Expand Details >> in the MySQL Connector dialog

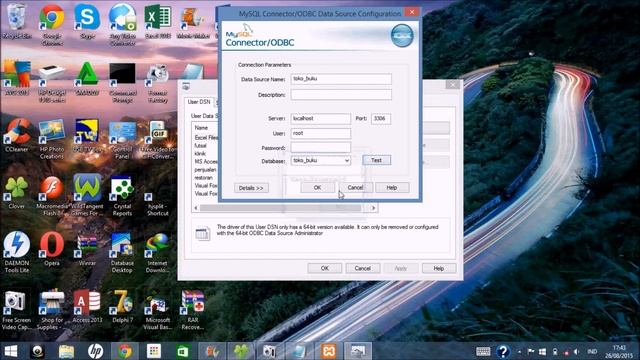(251, 188)
